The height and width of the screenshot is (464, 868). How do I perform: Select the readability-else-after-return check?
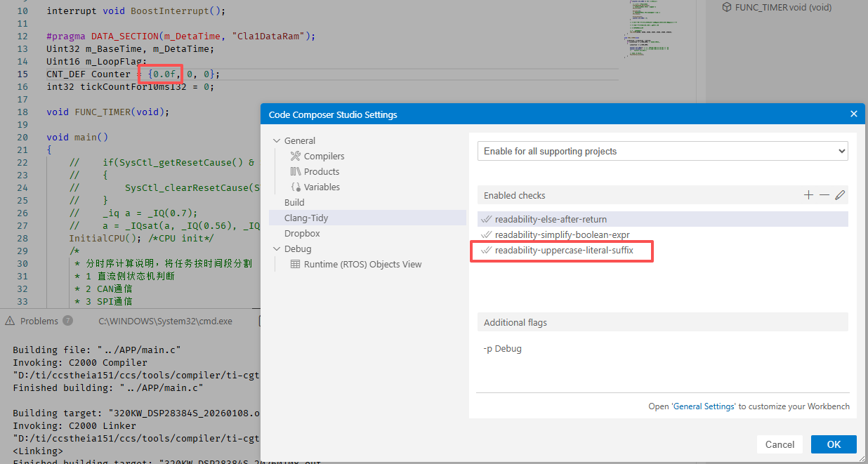[551, 219]
